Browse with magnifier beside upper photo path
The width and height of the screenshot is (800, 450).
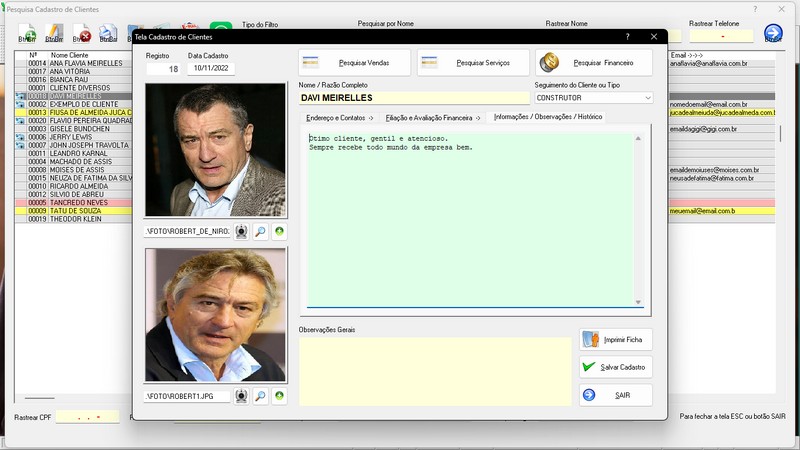point(260,232)
